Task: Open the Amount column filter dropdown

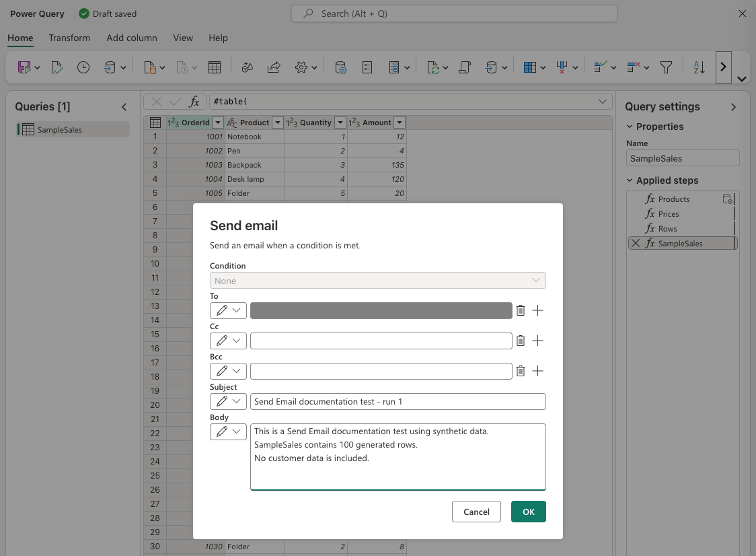Action: 400,123
